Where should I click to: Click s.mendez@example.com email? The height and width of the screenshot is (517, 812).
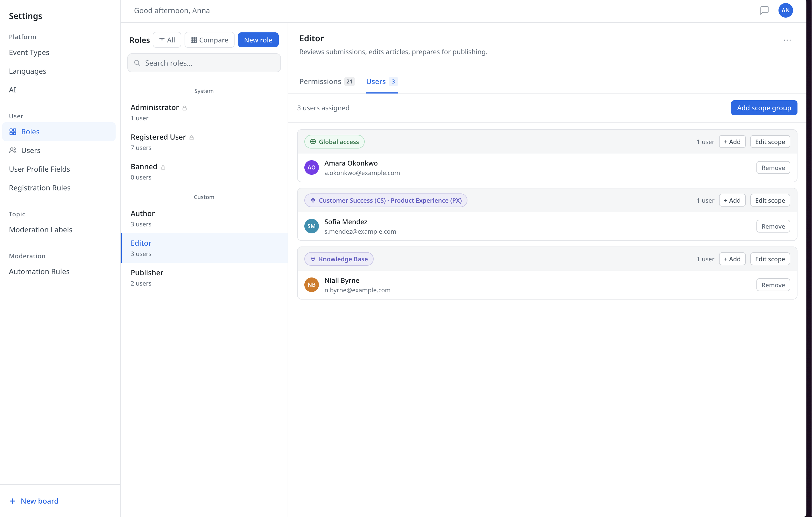360,231
